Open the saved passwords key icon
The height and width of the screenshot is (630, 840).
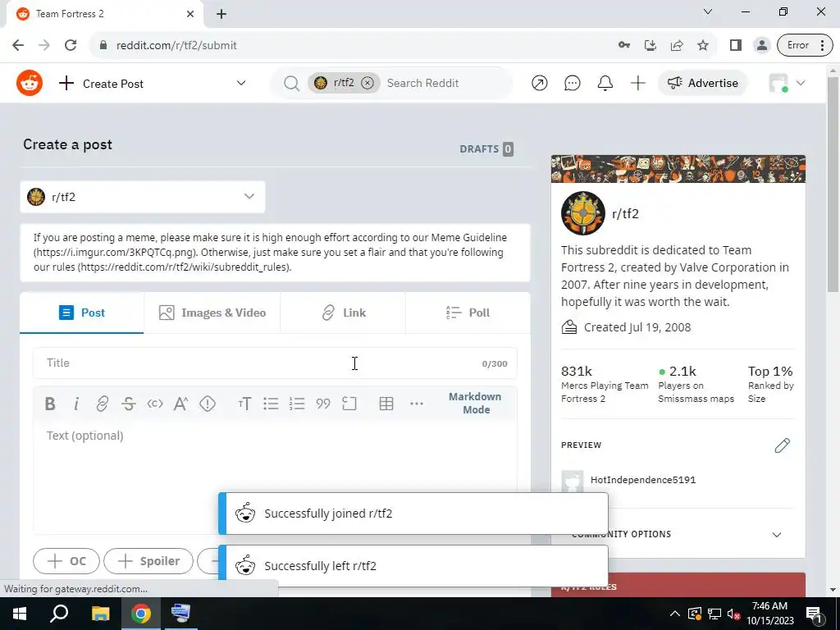[x=624, y=46]
